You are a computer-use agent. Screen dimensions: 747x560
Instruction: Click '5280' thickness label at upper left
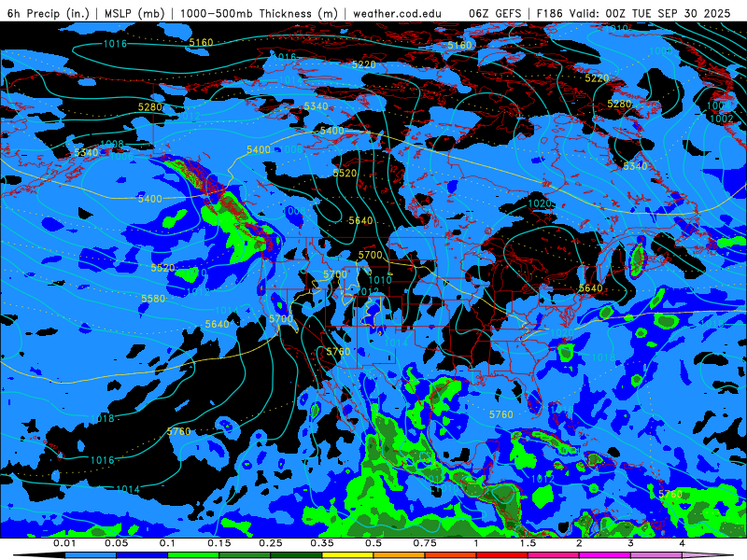(150, 107)
